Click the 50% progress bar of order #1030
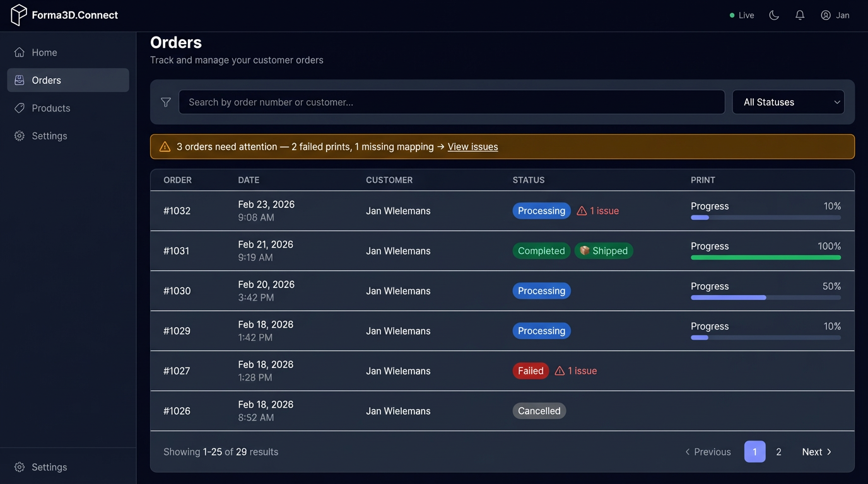The height and width of the screenshot is (484, 868). [765, 297]
